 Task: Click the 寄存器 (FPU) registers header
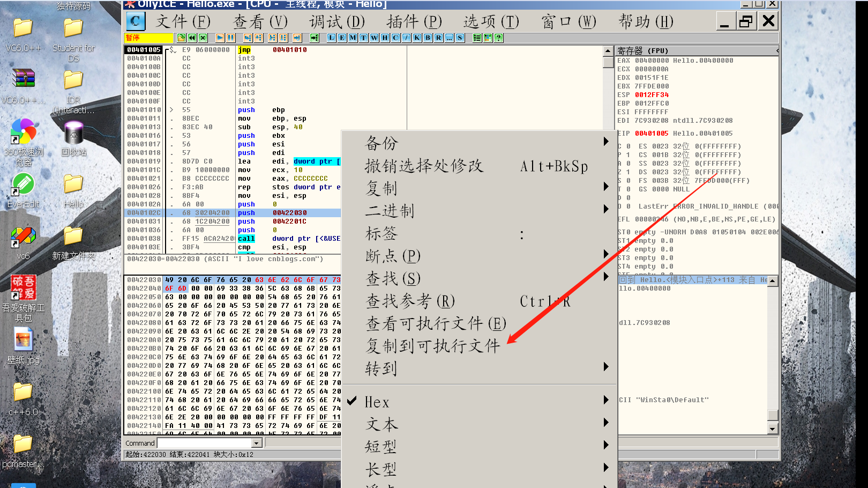697,50
